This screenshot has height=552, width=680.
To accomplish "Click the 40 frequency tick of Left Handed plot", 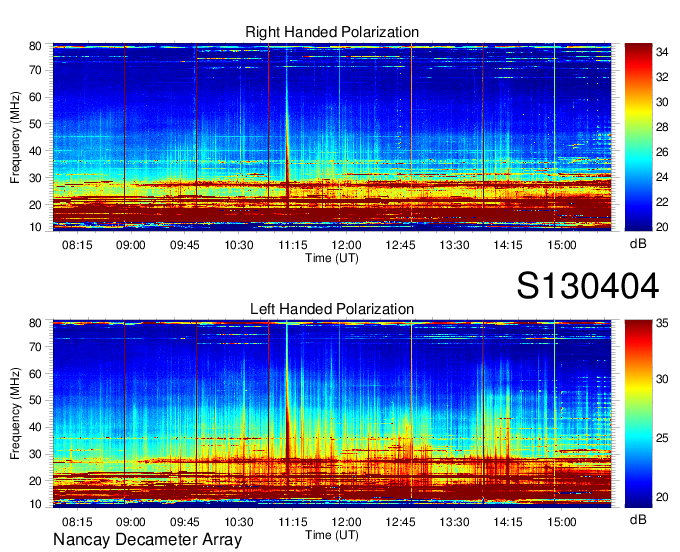I will pos(35,427).
